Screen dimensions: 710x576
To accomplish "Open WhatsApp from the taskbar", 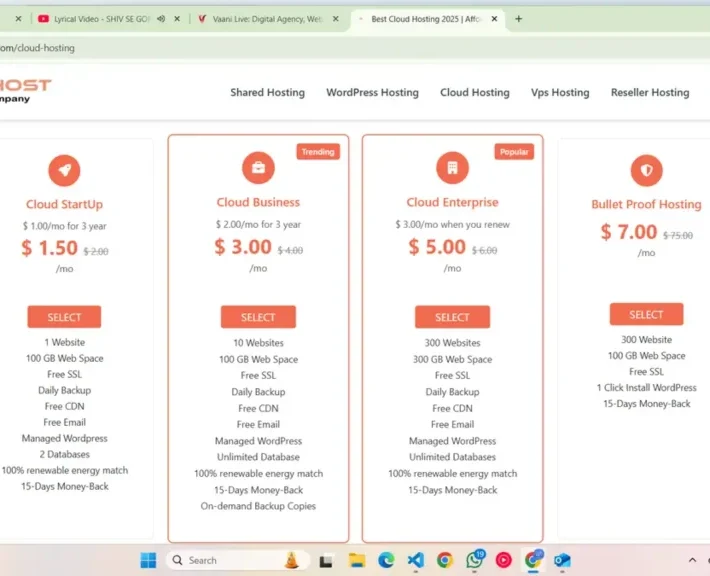I will [475, 560].
